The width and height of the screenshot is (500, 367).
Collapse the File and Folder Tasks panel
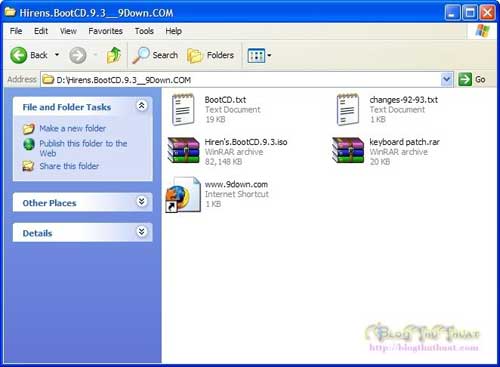click(142, 106)
